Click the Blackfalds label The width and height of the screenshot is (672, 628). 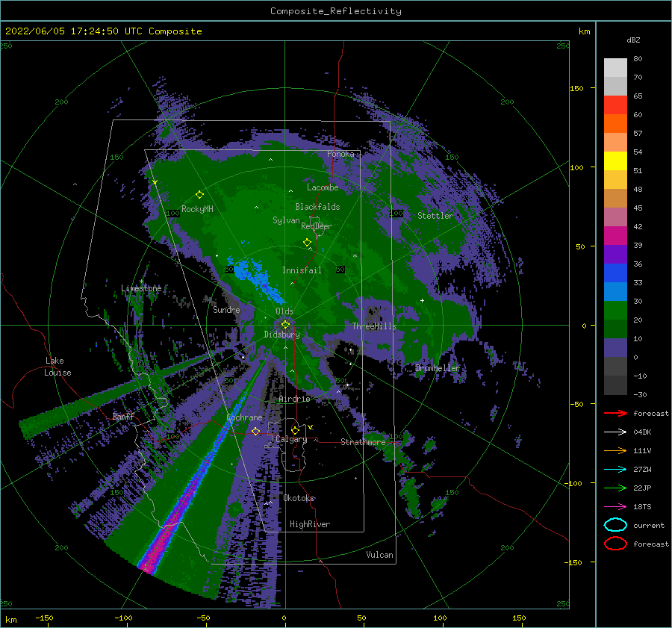tap(317, 207)
